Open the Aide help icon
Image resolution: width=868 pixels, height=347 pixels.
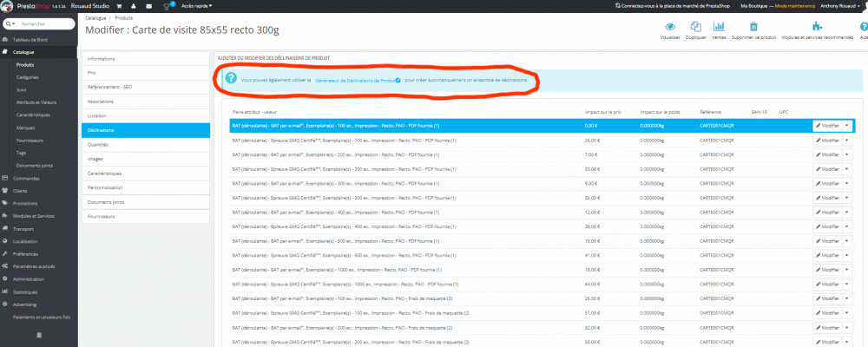(x=864, y=27)
